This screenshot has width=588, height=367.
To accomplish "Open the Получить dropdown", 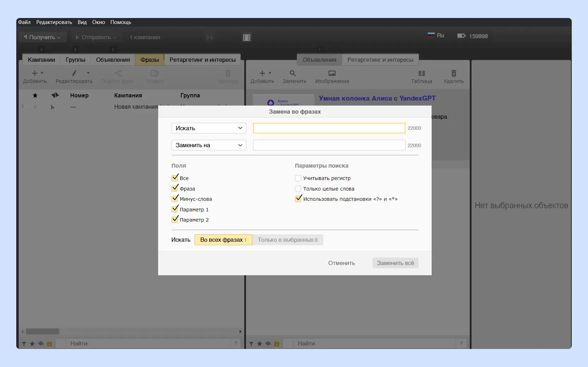I will pyautogui.click(x=42, y=37).
